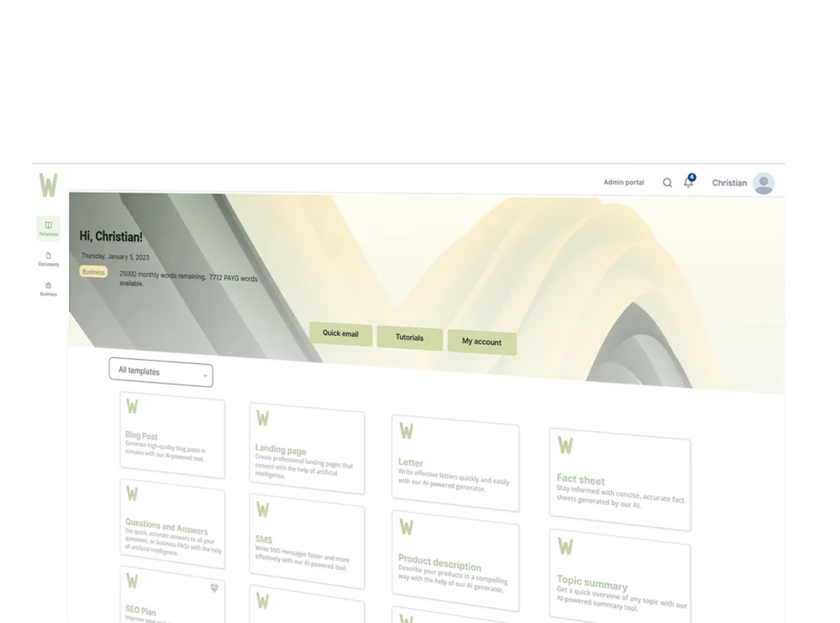Viewport: 840px width, 623px height.
Task: Click the W icon on Blog Post card
Action: (x=132, y=407)
